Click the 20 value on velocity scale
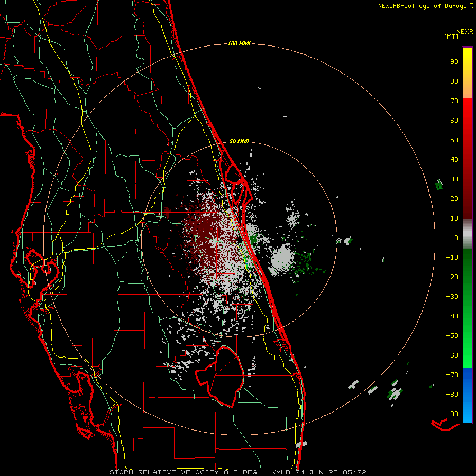Viewport: 476px width, 476px height. [454, 198]
